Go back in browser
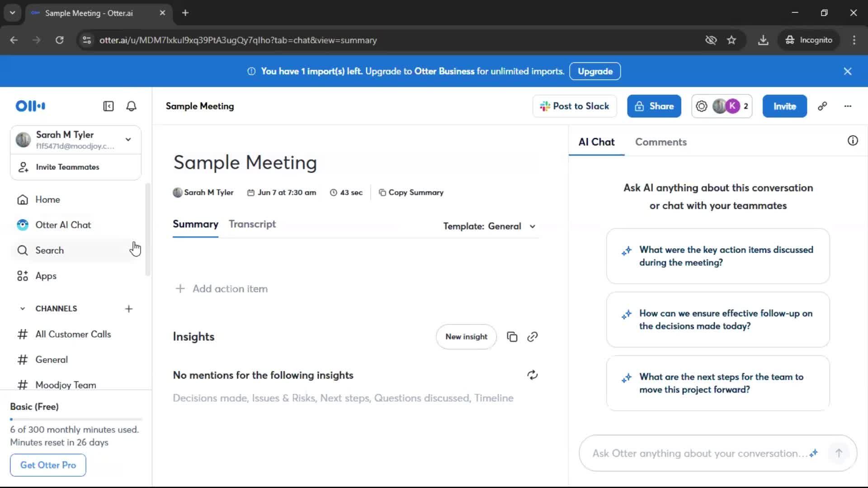Image resolution: width=868 pixels, height=488 pixels. (14, 40)
